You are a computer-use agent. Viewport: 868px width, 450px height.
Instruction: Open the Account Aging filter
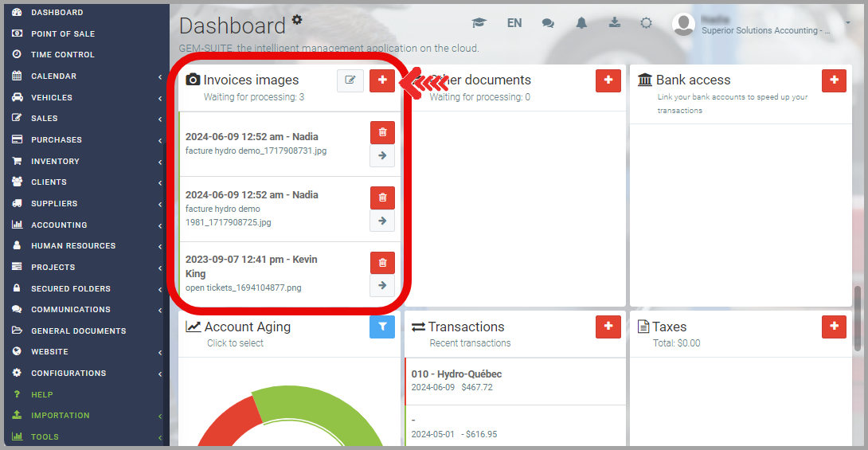tap(382, 327)
